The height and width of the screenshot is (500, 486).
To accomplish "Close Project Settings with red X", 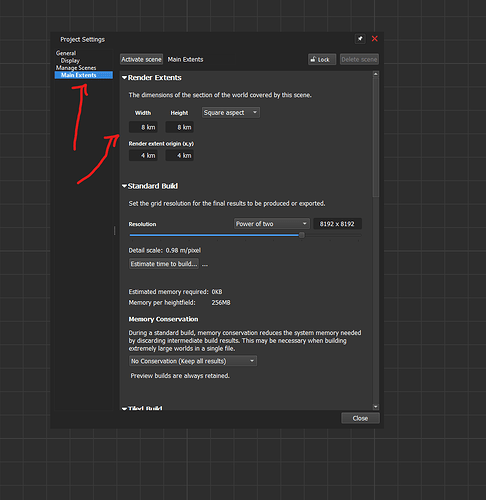I will coord(375,39).
